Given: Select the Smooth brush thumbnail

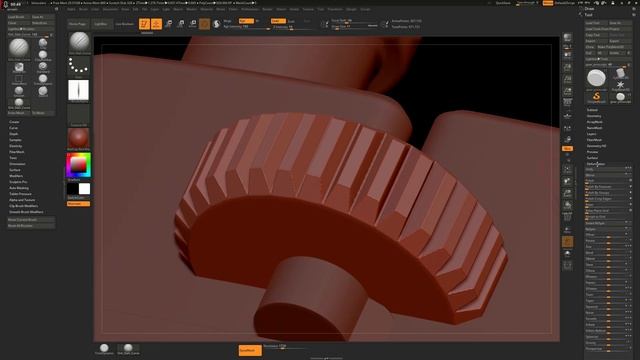Looking at the screenshot, I should (x=19, y=91).
